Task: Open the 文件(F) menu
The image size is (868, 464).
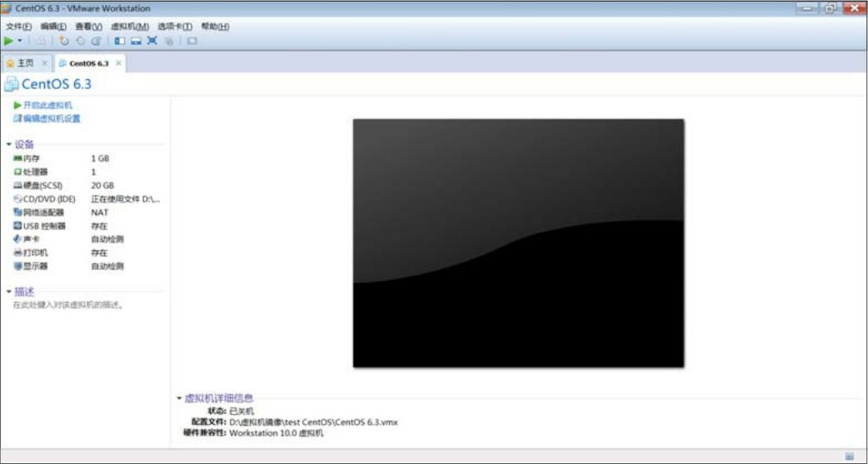Action: point(19,27)
